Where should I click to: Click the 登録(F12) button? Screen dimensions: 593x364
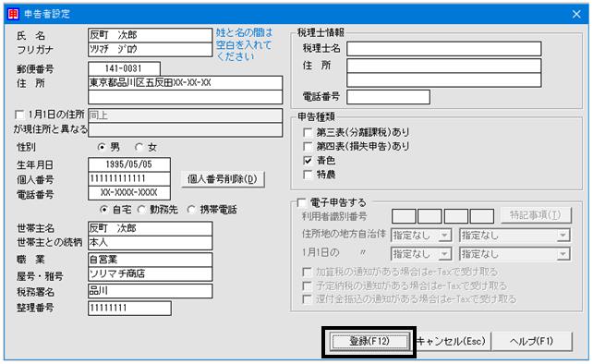pyautogui.click(x=369, y=342)
